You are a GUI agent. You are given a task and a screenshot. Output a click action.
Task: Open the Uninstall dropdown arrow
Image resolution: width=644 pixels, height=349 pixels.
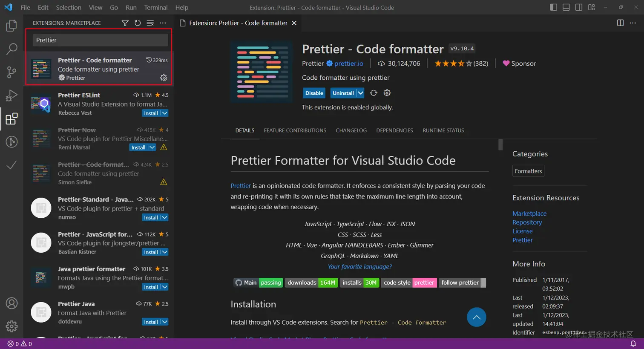(360, 93)
